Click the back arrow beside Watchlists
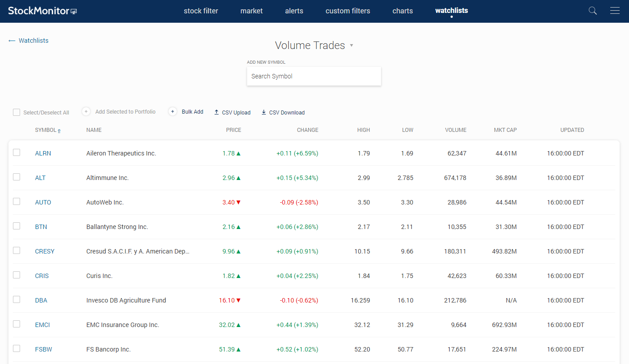629x364 pixels. [x=12, y=40]
